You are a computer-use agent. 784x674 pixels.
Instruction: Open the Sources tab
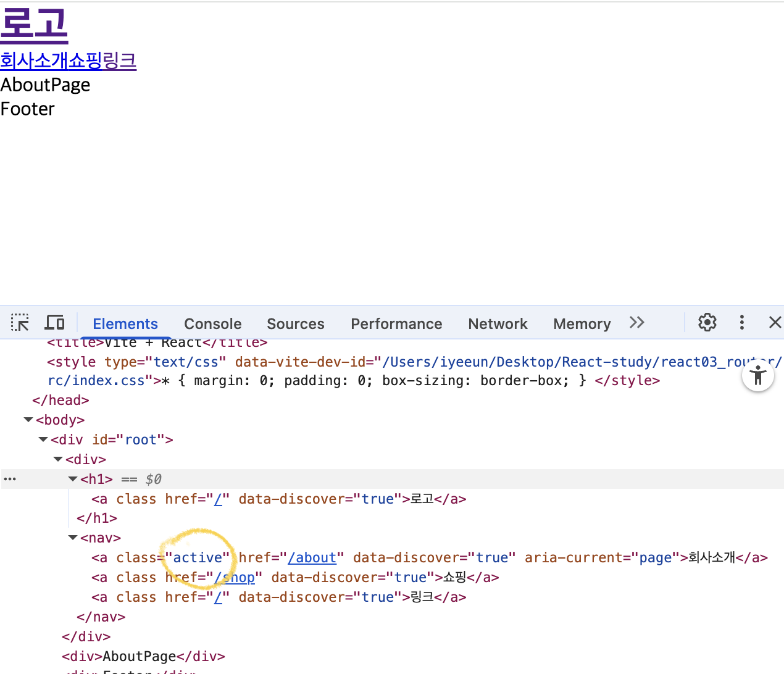click(x=296, y=323)
